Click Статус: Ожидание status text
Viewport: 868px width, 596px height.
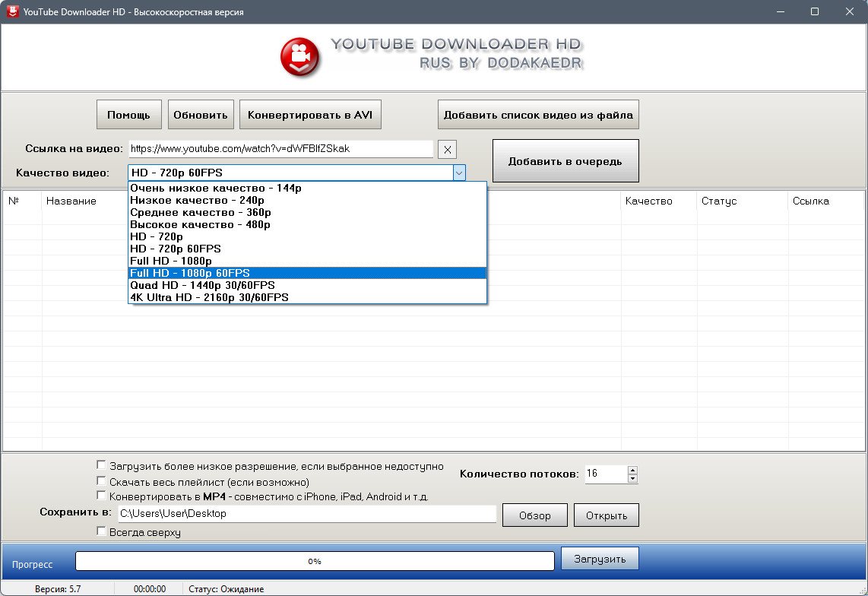point(226,589)
